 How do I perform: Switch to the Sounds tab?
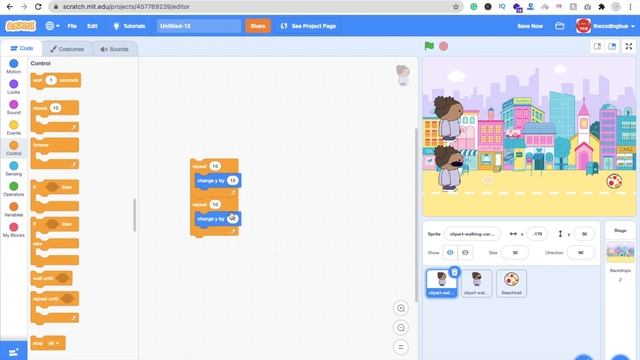[x=115, y=49]
